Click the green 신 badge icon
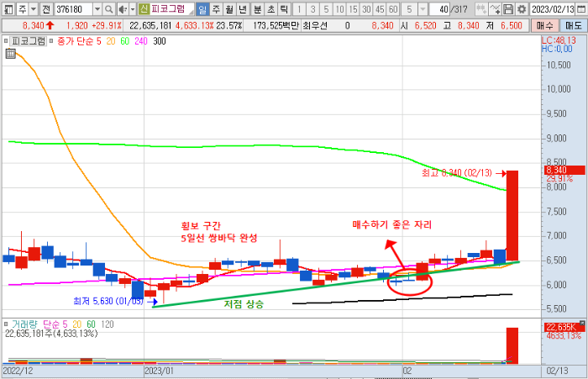This screenshot has width=588, height=379. pyautogui.click(x=144, y=8)
